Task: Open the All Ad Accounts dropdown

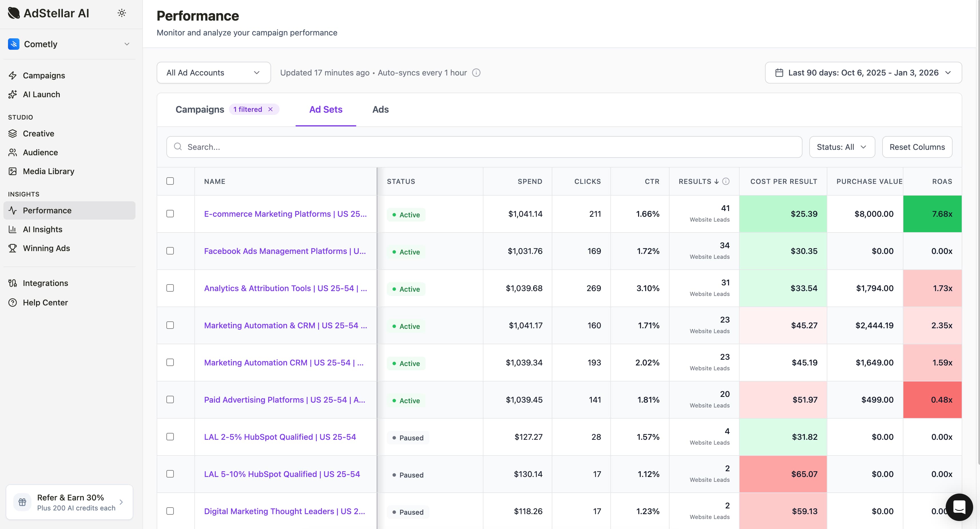Action: click(214, 72)
